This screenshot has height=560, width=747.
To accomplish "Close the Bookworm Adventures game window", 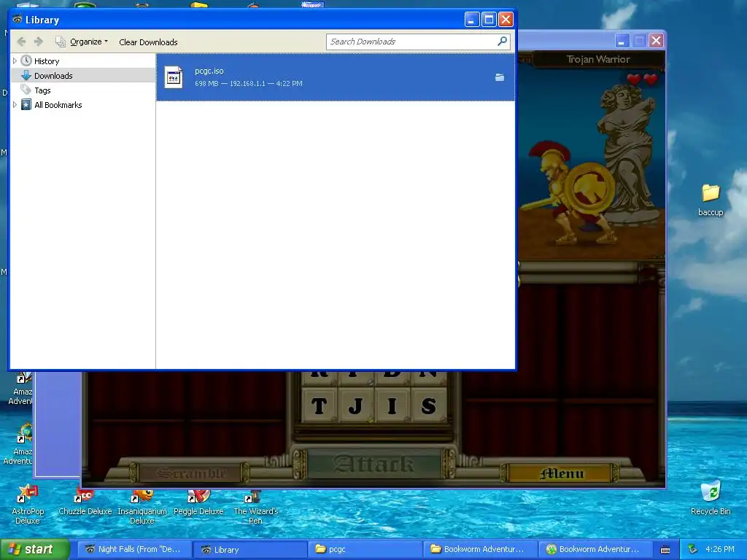I will coord(656,41).
